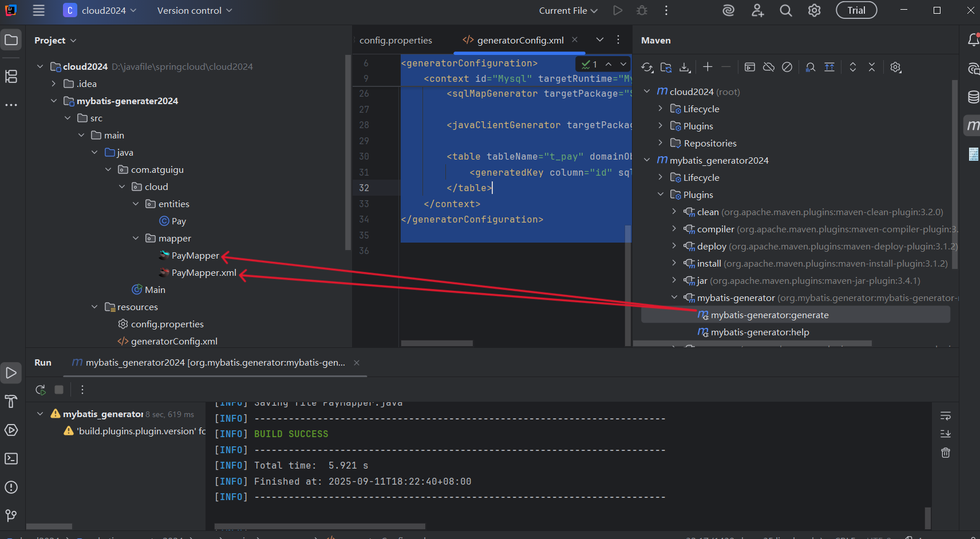Open cloud2024 project dropdown

point(100,10)
